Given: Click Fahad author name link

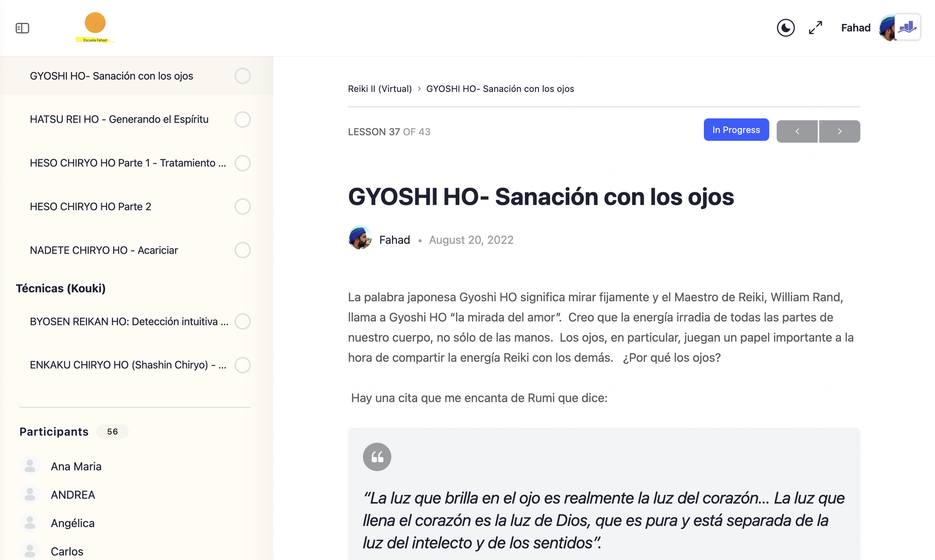Looking at the screenshot, I should (x=395, y=239).
